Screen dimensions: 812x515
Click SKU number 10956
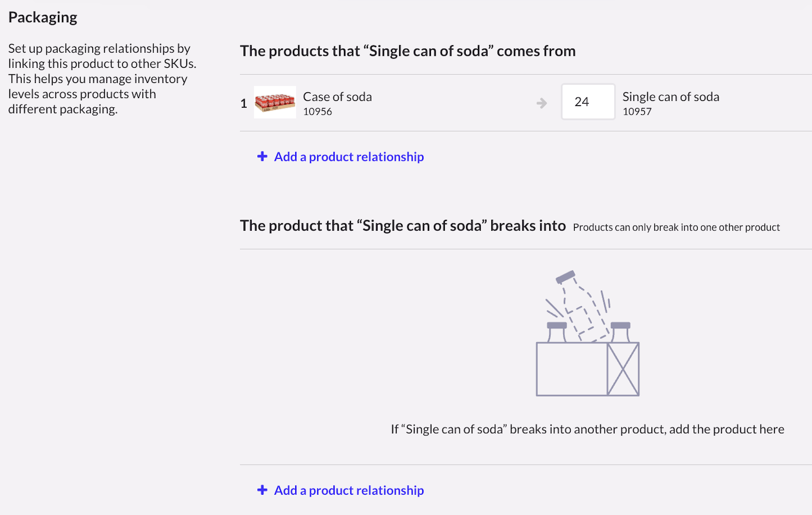click(x=317, y=111)
